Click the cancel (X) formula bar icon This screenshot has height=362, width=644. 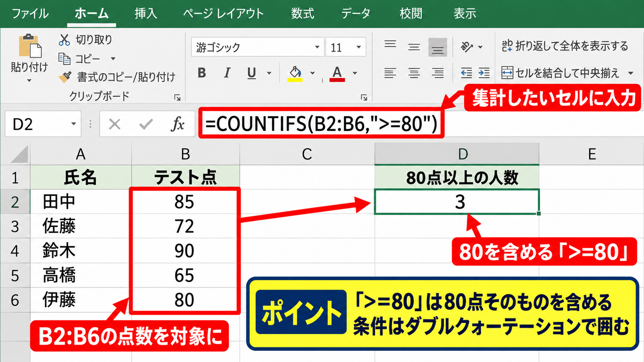pyautogui.click(x=114, y=124)
